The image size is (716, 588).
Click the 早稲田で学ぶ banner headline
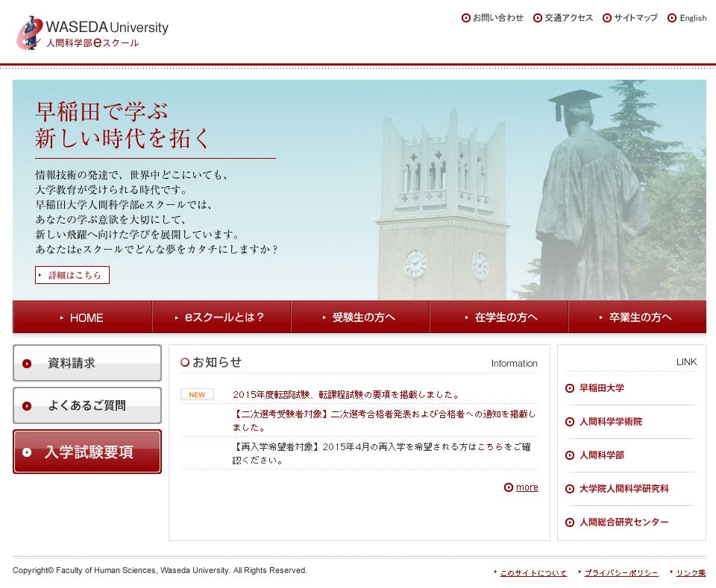[122, 125]
